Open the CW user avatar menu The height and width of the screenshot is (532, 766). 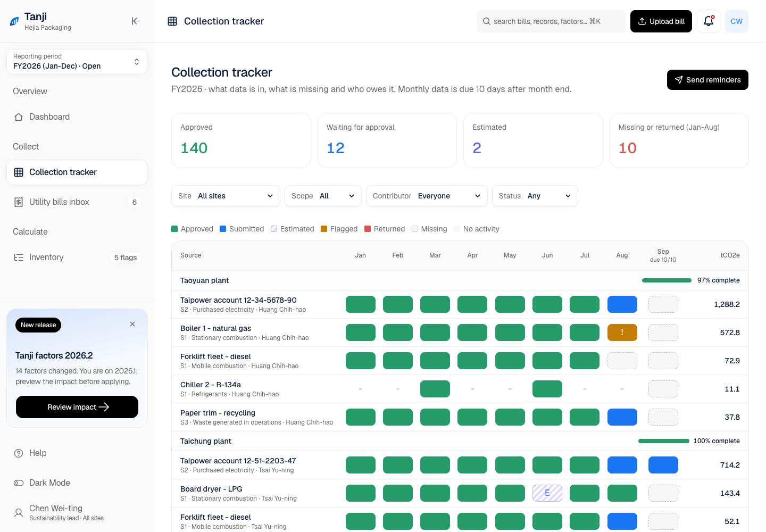coord(737,21)
